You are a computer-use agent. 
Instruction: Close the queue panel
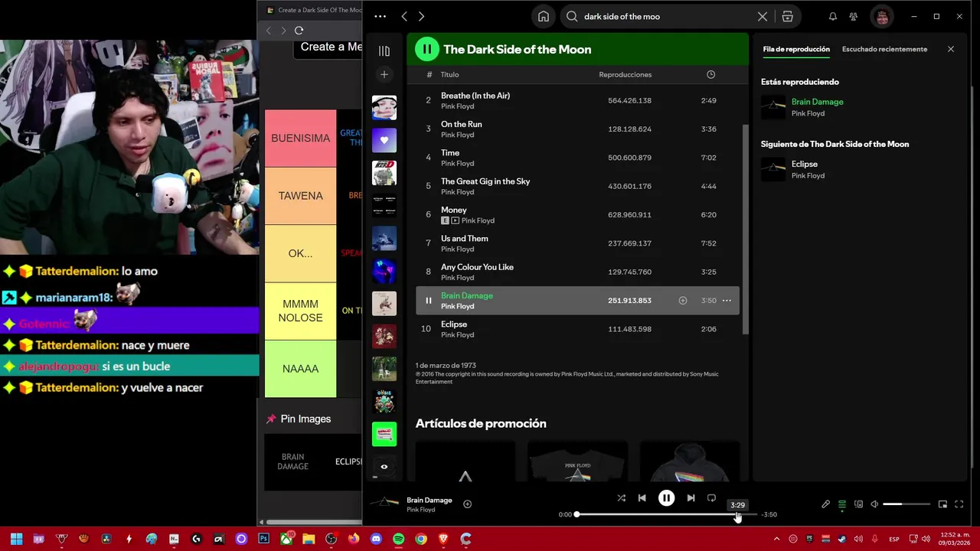pos(951,49)
